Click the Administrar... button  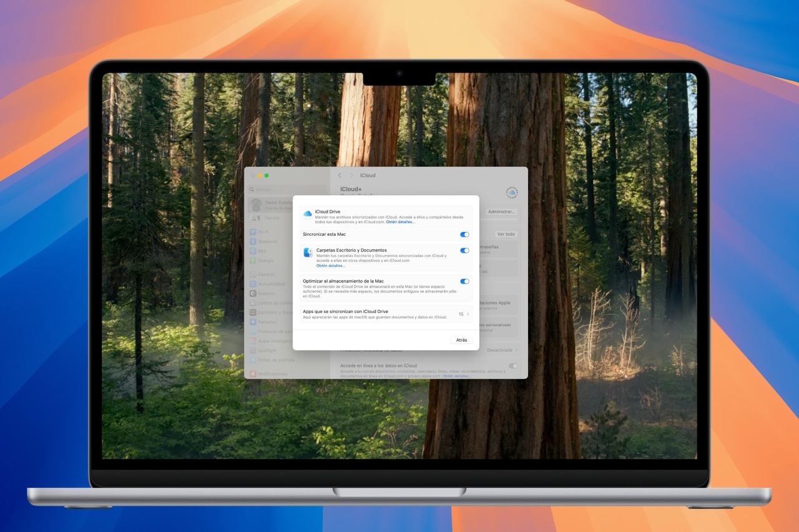coord(501,212)
